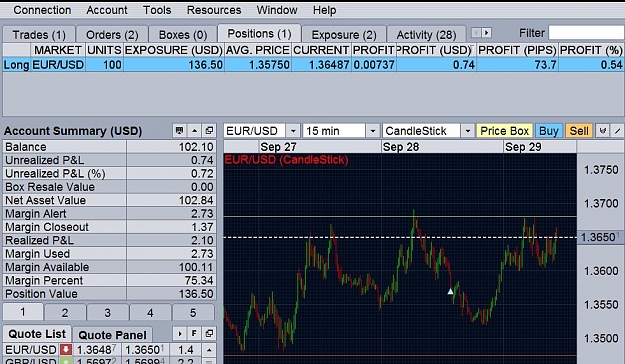The width and height of the screenshot is (625, 364).
Task: Open the Resources menu
Action: (x=214, y=10)
